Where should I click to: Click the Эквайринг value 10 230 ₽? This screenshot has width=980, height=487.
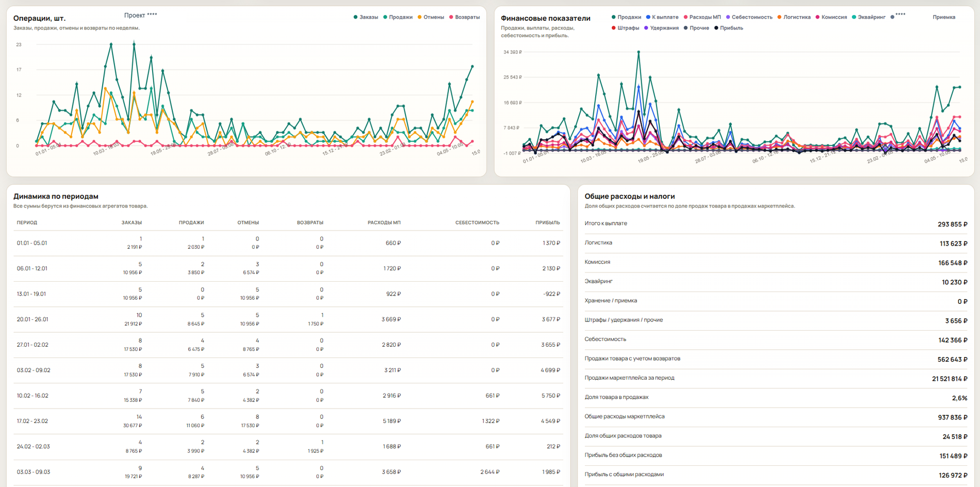(955, 282)
